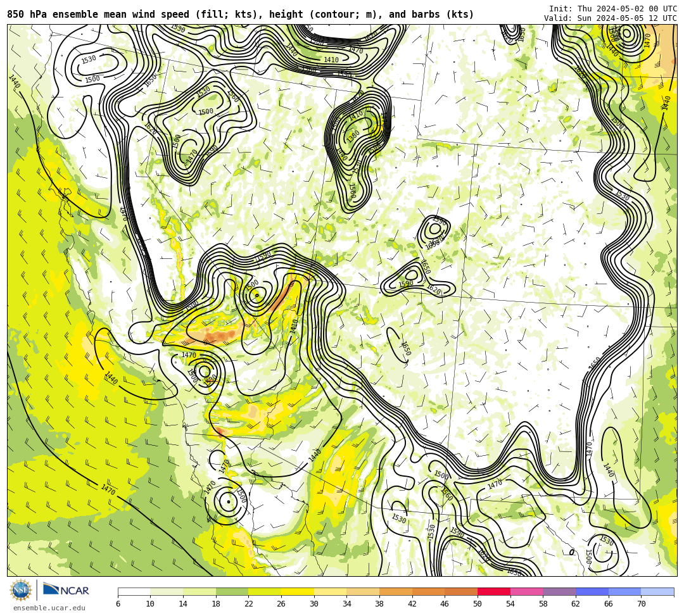Pick the light orange 34–38 kts colorbar segment

pos(363,592)
